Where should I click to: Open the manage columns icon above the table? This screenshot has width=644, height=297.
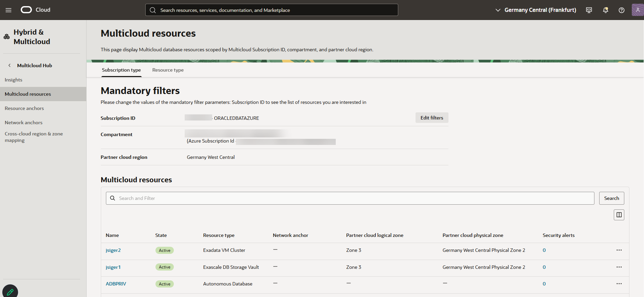click(619, 215)
